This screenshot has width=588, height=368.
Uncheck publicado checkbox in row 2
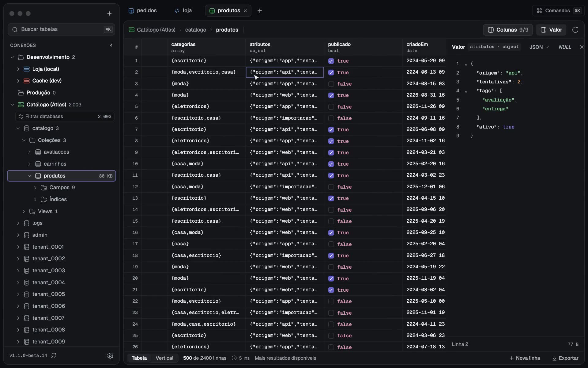point(331,73)
